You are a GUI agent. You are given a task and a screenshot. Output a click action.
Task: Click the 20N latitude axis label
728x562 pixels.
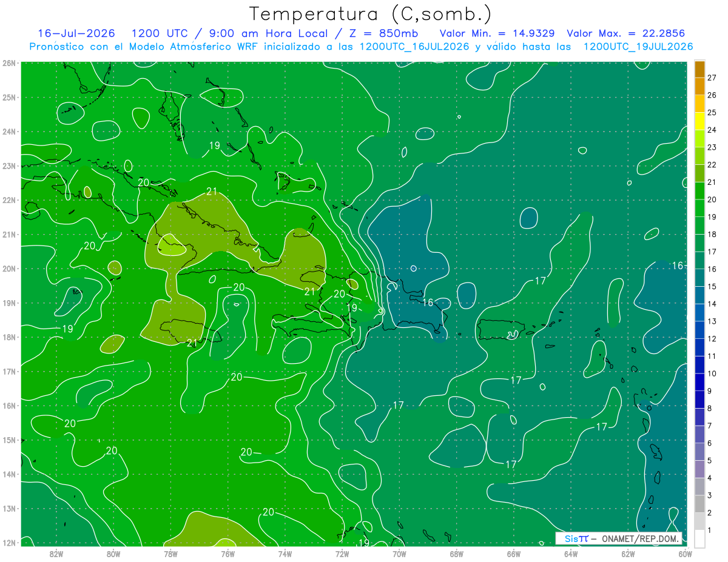pos(9,269)
